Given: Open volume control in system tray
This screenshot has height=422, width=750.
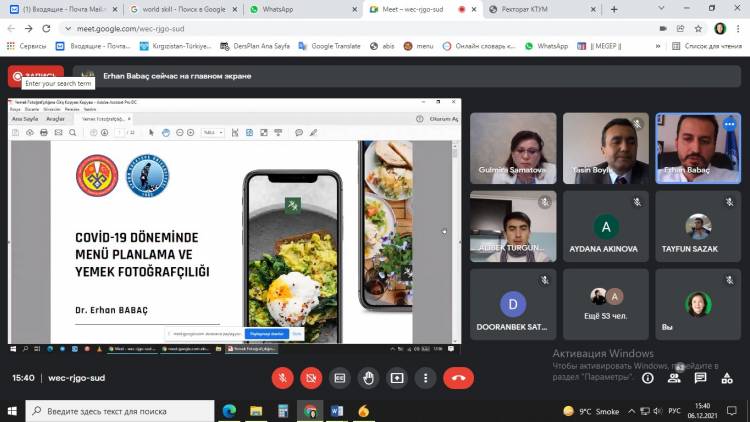Looking at the screenshot, I should coord(658,411).
